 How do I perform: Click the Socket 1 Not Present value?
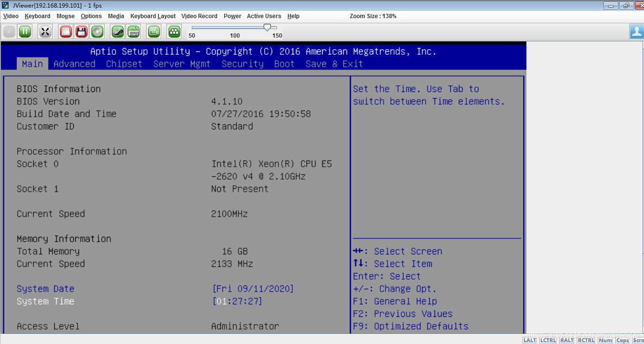240,189
